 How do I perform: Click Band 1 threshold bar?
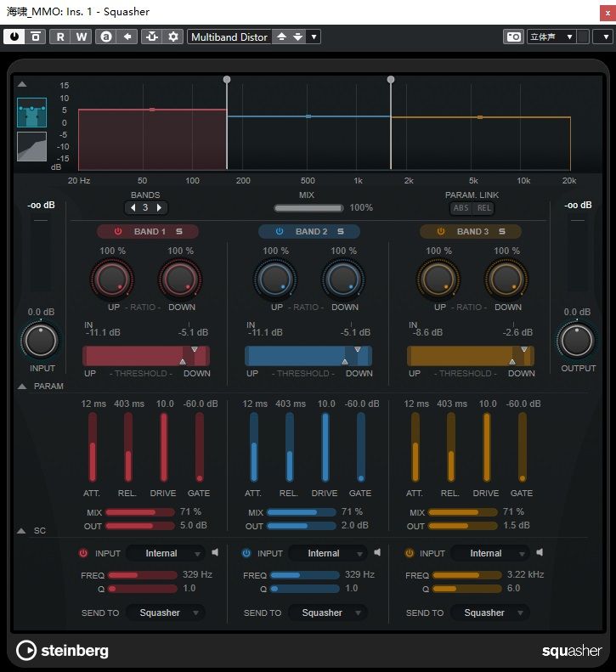pos(146,356)
